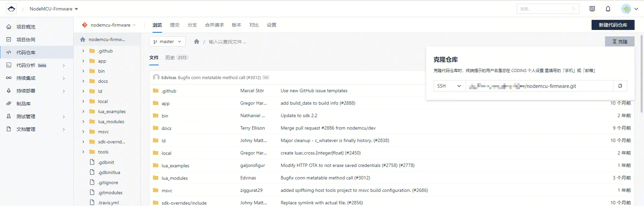
Task: Click the home breadcrumb icon
Action: tap(197, 42)
